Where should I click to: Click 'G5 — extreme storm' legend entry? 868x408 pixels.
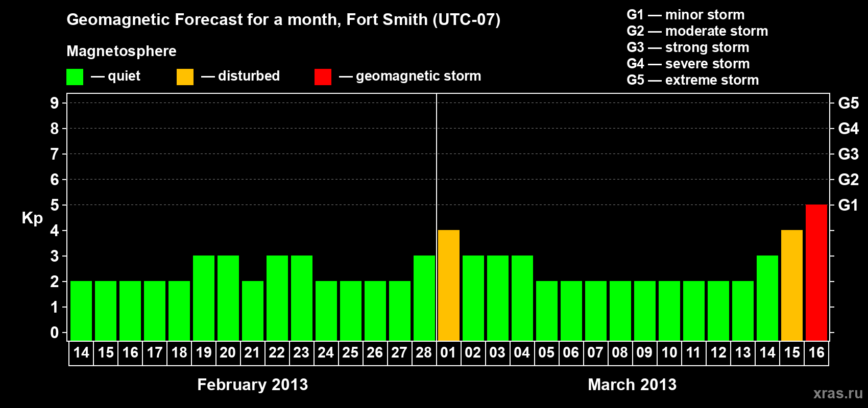coord(693,80)
